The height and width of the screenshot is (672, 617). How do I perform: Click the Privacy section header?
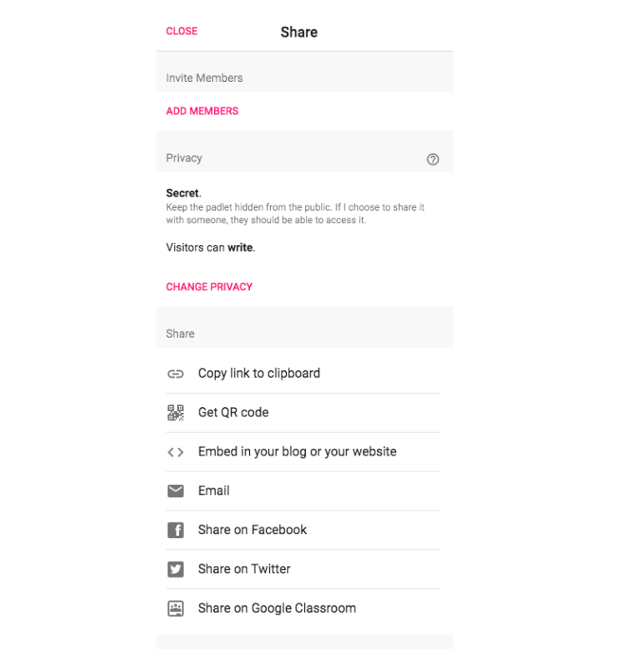tap(184, 158)
